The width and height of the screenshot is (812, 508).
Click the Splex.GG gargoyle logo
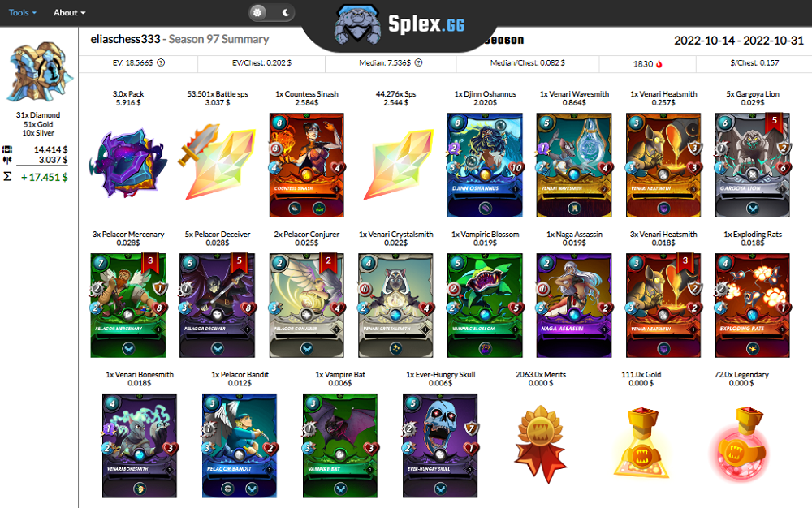(x=357, y=26)
